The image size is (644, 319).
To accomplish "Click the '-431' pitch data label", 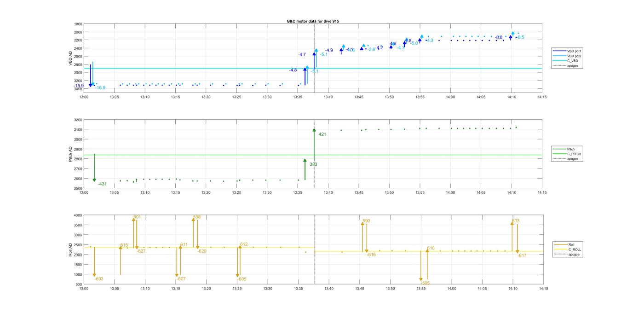I will 102,184.
